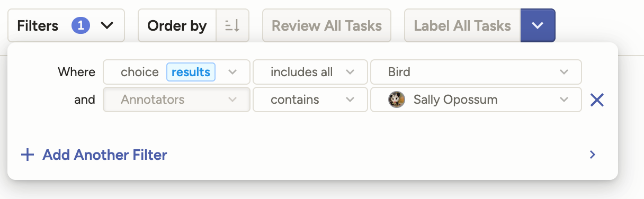Viewport: 644px width, 199px height.
Task: Open the disabled Annotators field dropdown
Action: click(x=176, y=99)
